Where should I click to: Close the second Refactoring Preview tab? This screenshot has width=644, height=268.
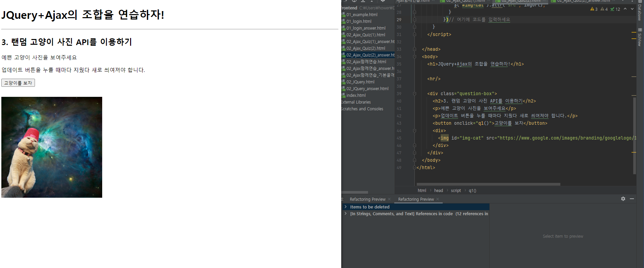coord(438,199)
